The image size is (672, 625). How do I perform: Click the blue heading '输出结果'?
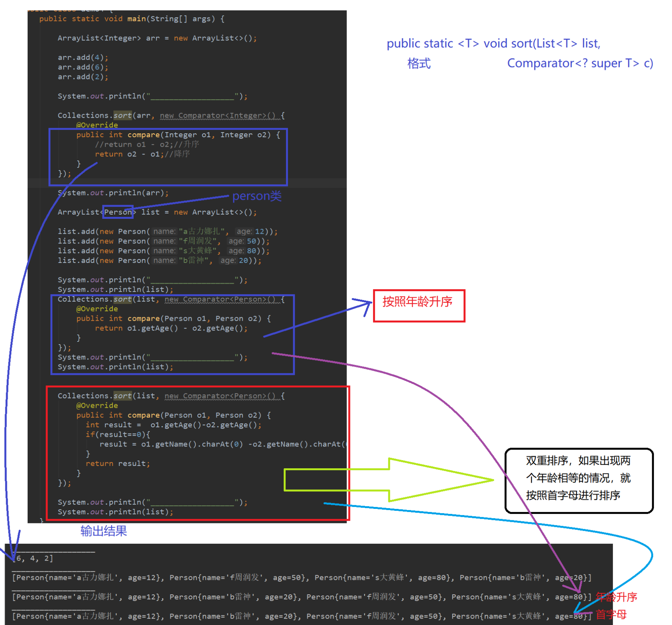point(104,531)
